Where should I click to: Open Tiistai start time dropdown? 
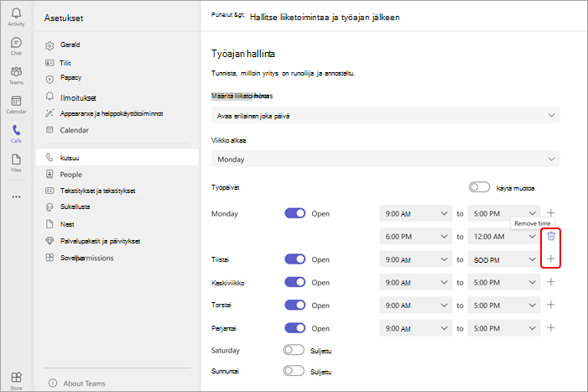point(416,259)
